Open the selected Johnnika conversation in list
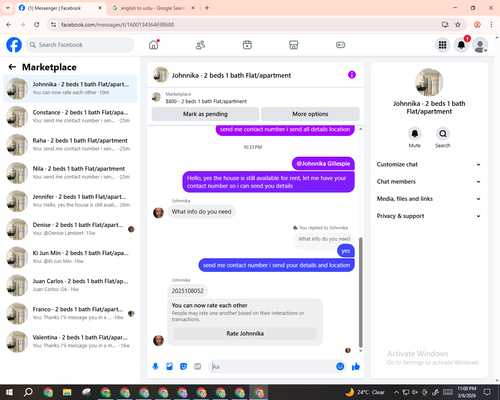The height and width of the screenshot is (400, 500). click(x=70, y=89)
